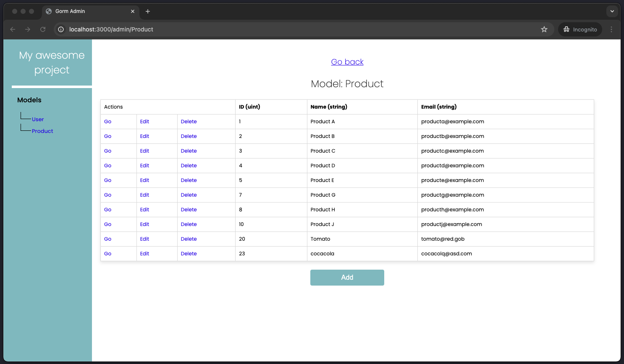
Task: Click Delete for Product H row
Action: pyautogui.click(x=189, y=210)
